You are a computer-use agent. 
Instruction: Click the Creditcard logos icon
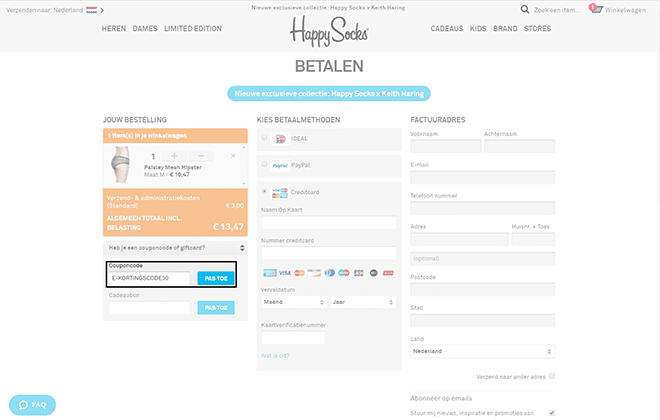tap(280, 193)
